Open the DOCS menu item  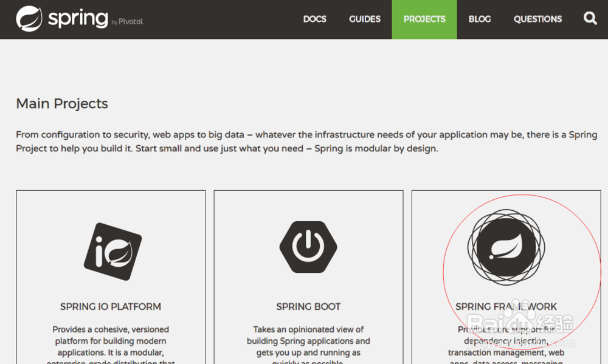tap(314, 19)
